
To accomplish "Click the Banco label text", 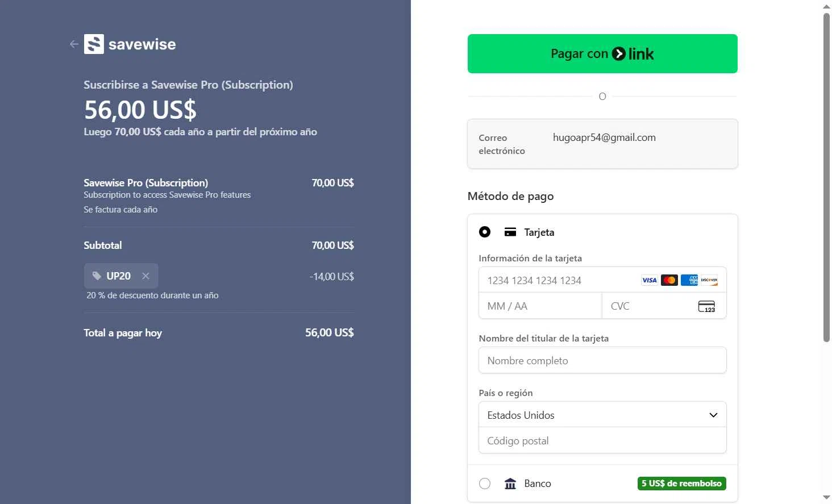I will (538, 484).
